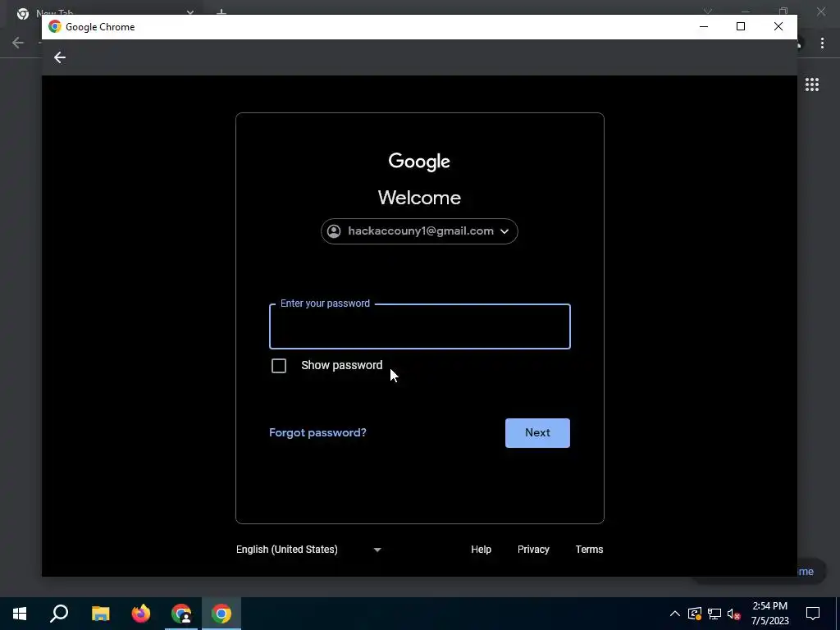
Task: Click the Google logo text
Action: coord(419,162)
